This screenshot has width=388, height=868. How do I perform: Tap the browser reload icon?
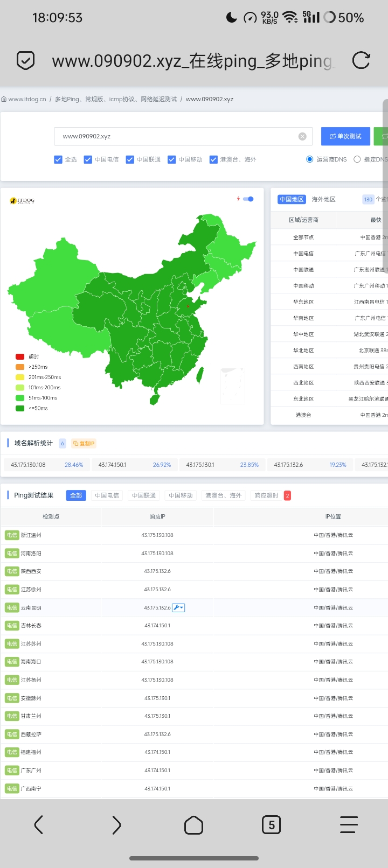point(361,60)
